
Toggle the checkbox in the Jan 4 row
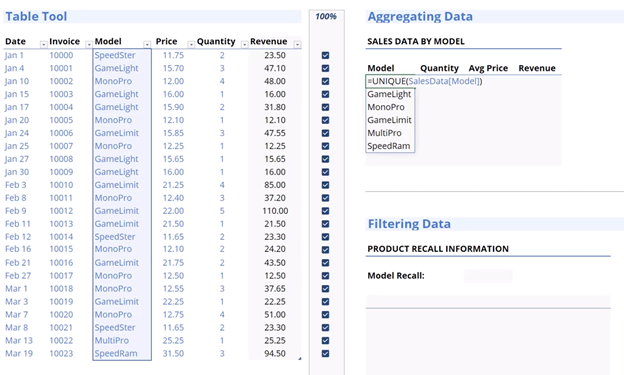click(x=325, y=68)
